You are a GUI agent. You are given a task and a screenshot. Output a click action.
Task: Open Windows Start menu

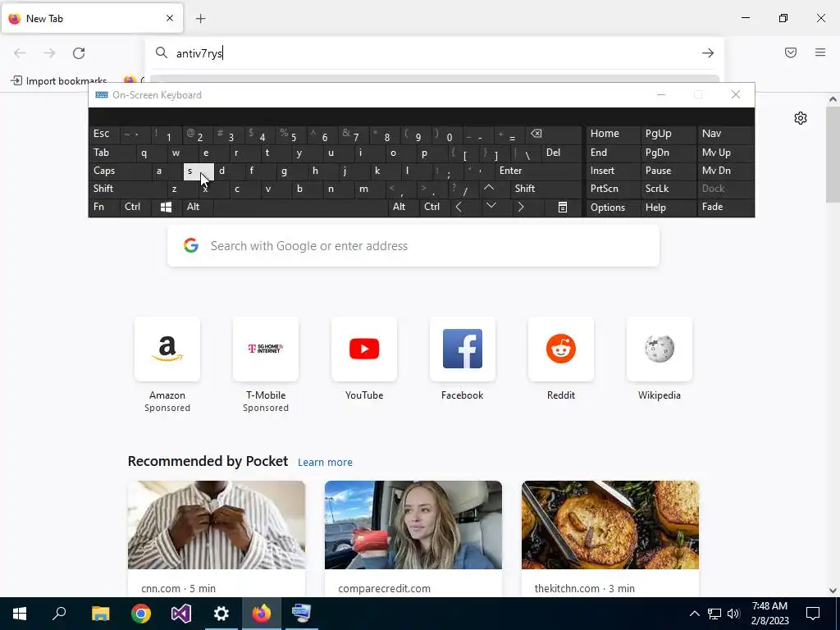pyautogui.click(x=20, y=614)
